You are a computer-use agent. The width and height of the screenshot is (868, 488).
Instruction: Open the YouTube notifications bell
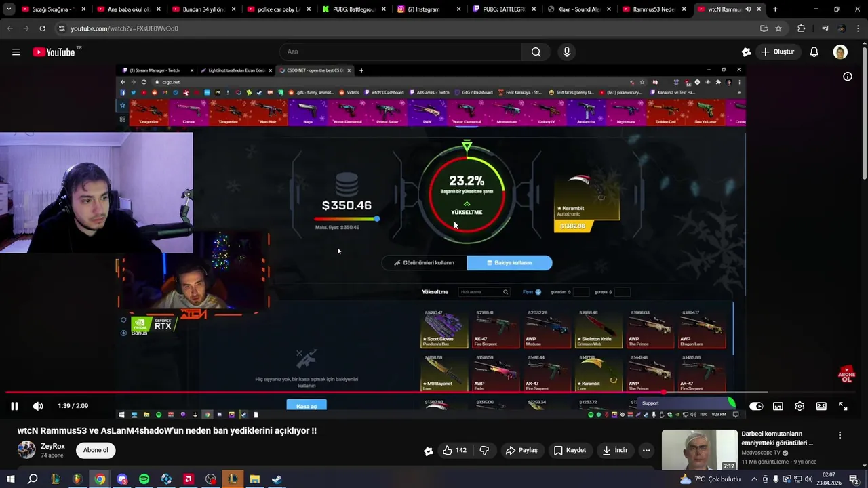(x=814, y=52)
